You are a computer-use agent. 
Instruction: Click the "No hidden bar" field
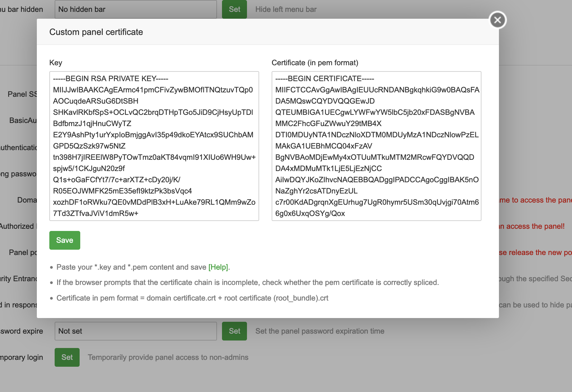(136, 9)
